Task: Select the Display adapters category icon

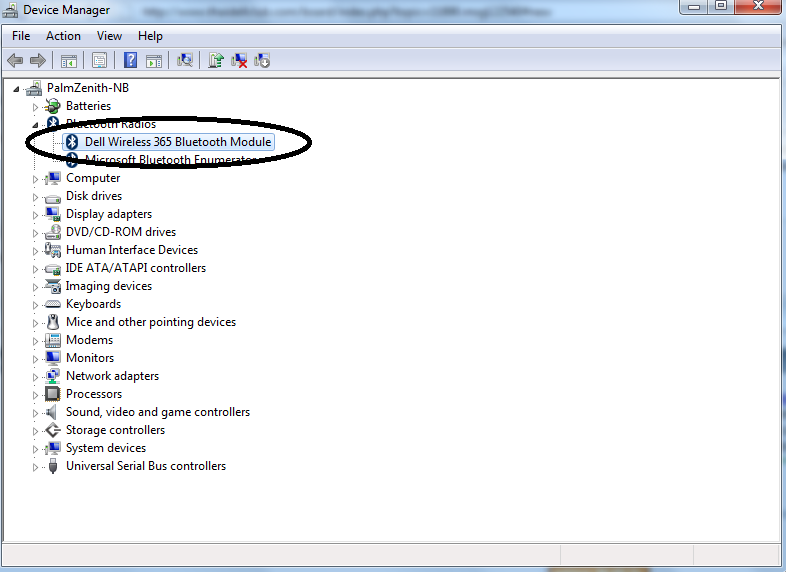Action: (53, 214)
